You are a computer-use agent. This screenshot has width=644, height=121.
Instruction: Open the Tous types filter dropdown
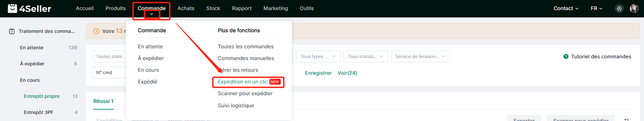click(x=318, y=57)
